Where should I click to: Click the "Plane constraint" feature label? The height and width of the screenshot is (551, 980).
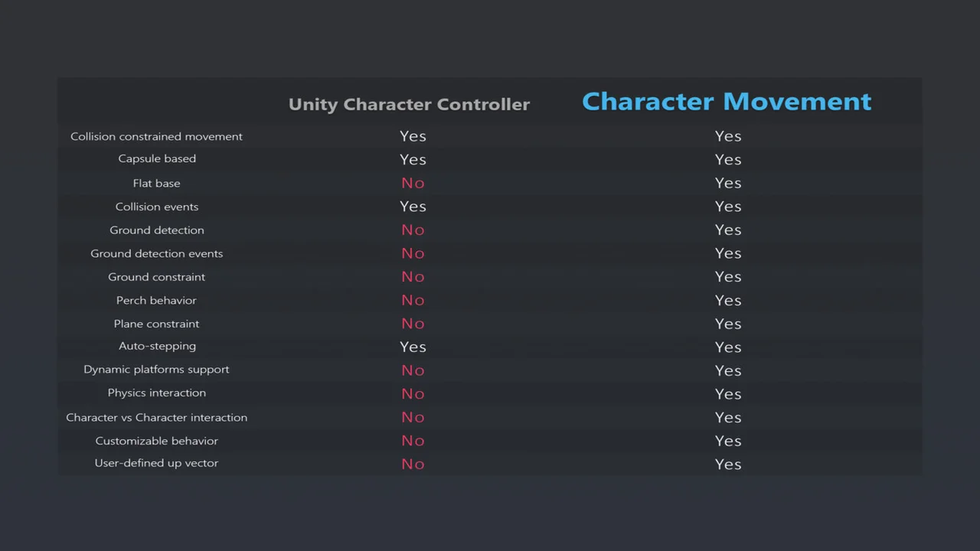pos(156,324)
